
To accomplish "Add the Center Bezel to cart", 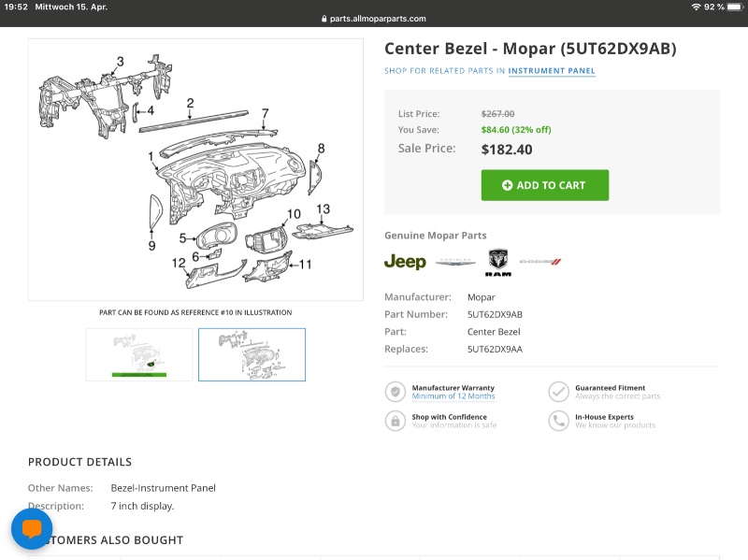I will click(x=545, y=185).
